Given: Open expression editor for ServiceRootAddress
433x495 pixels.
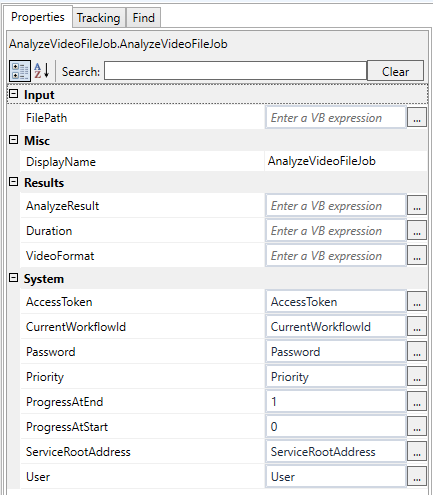Looking at the screenshot, I should click(417, 451).
